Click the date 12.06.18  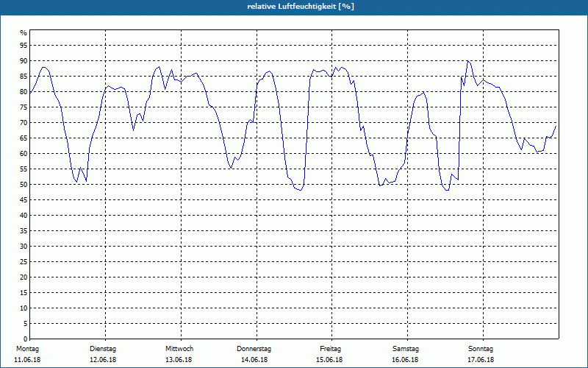pyautogui.click(x=103, y=360)
